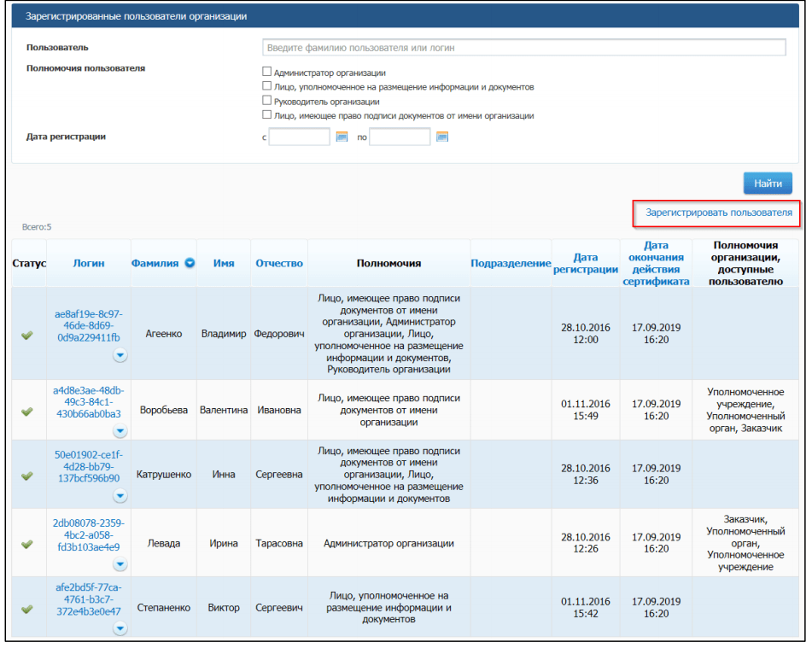Select surname cell Воробьева
Screen dimensions: 812x654
[x=164, y=410]
